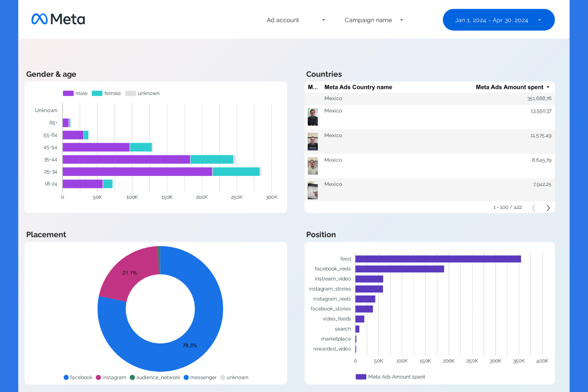Click ad thumbnail in the 11,575.49 row

click(x=313, y=141)
